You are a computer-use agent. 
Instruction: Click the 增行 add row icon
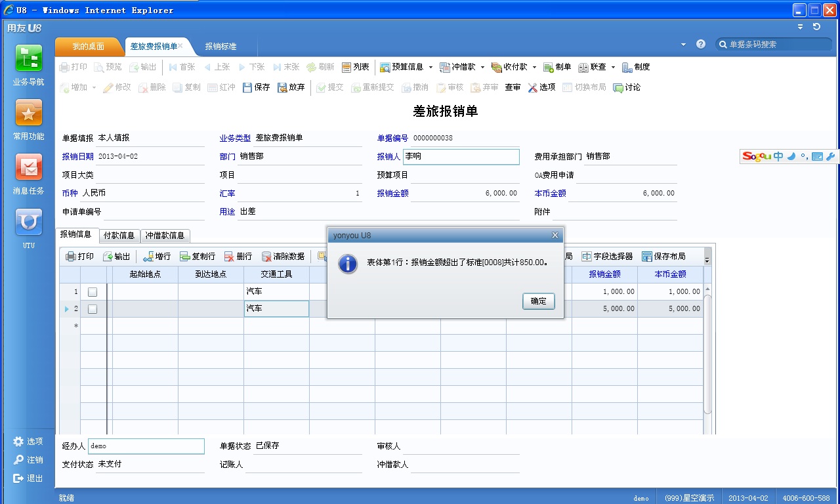tap(148, 257)
